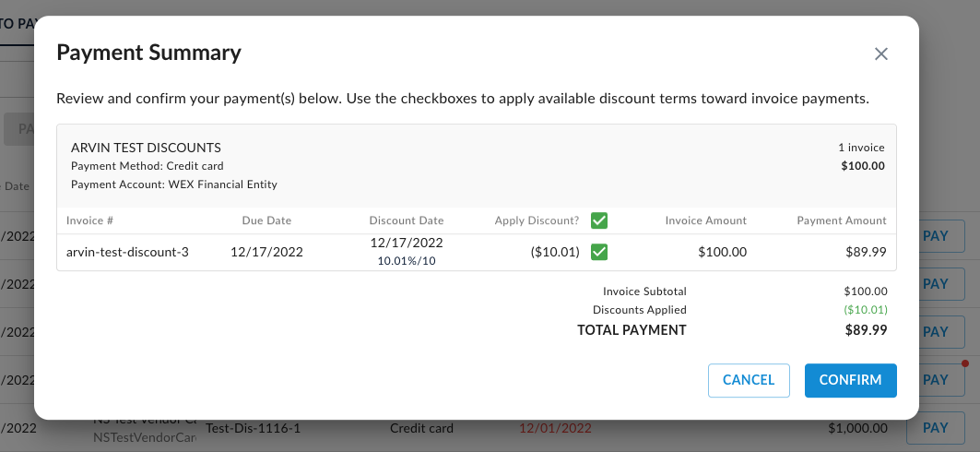
Task: Click the Invoice Amount column header
Action: [x=706, y=220]
